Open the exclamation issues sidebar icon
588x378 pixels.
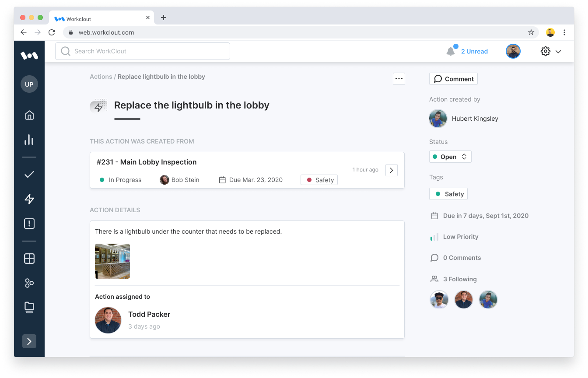pos(29,224)
